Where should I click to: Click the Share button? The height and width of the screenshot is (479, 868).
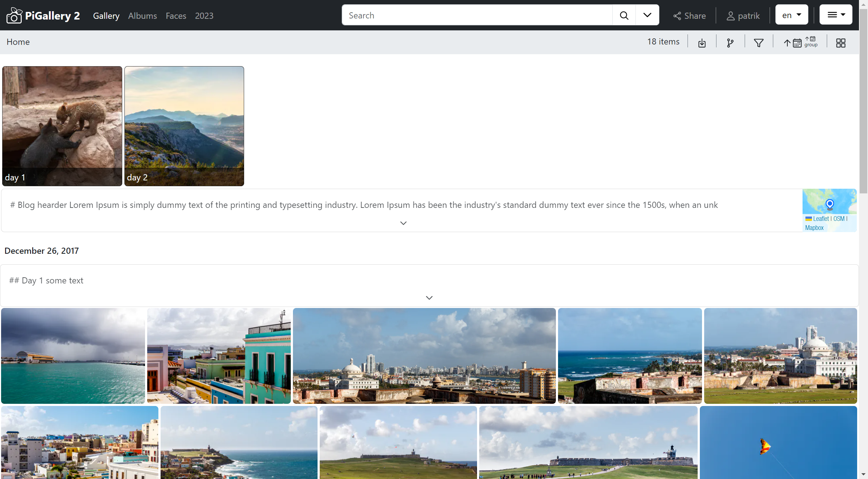[689, 16]
